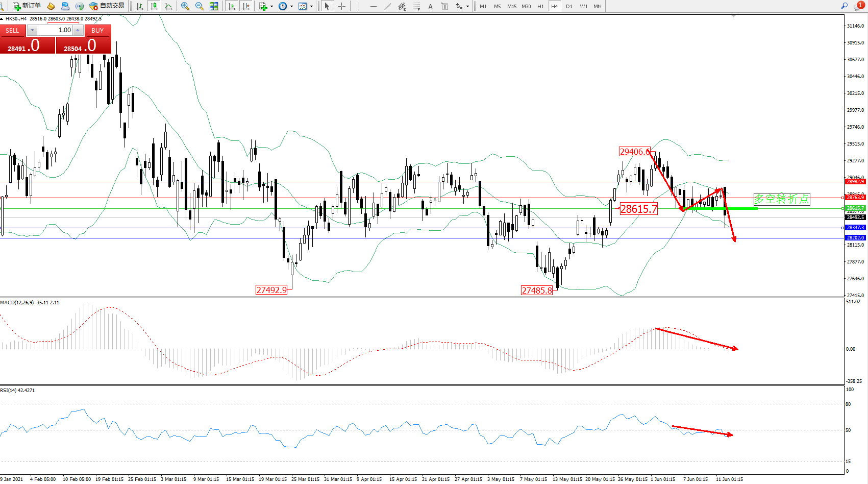This screenshot has width=868, height=484.
Task: Expand the indicators list dropdown arrow
Action: [271, 7]
